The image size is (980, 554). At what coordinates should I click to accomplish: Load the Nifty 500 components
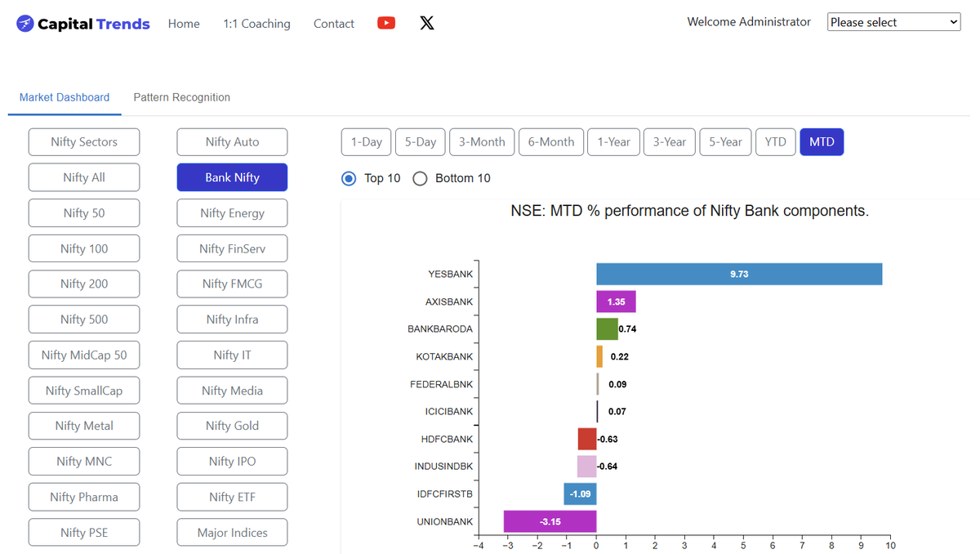[x=84, y=319]
